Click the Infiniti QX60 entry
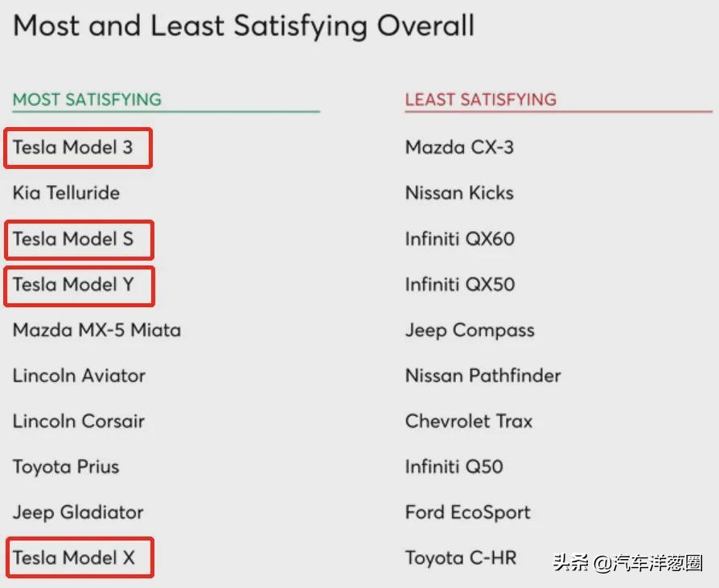This screenshot has width=719, height=588. (x=460, y=239)
